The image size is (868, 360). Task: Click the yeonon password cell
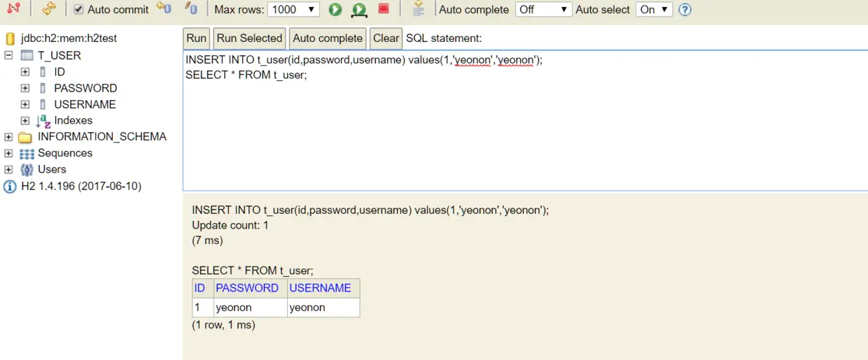[251, 308]
